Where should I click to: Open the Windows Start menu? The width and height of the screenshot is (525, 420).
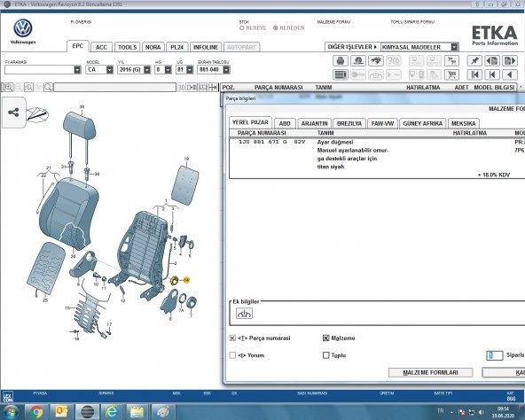[x=11, y=411]
